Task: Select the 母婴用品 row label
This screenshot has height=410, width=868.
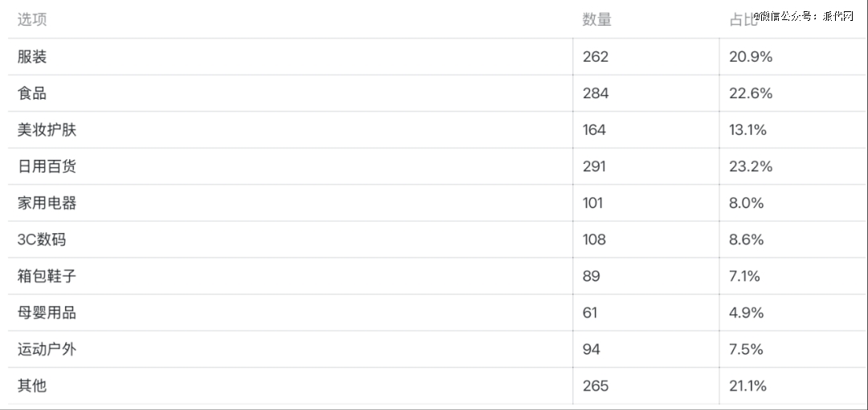Action: [x=47, y=313]
